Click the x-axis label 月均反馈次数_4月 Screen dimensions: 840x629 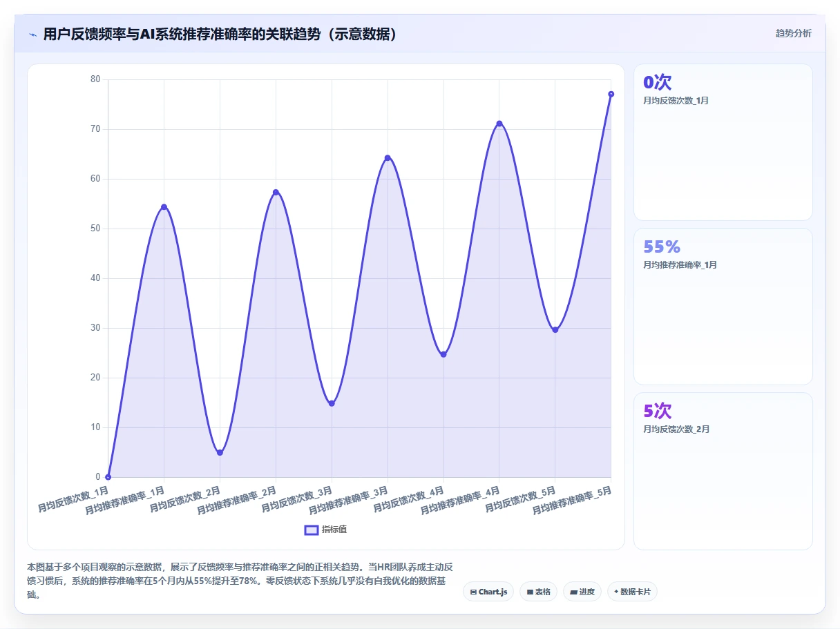pos(409,499)
